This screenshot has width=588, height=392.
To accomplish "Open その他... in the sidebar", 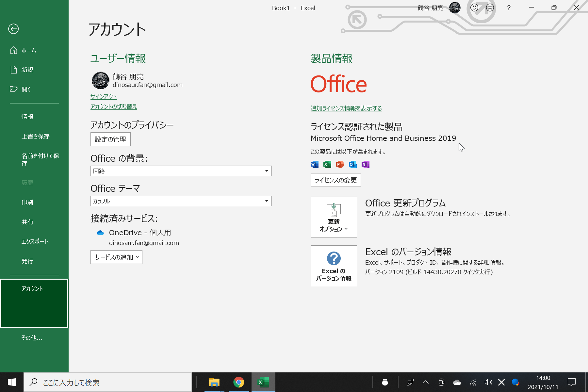I will tap(34, 338).
